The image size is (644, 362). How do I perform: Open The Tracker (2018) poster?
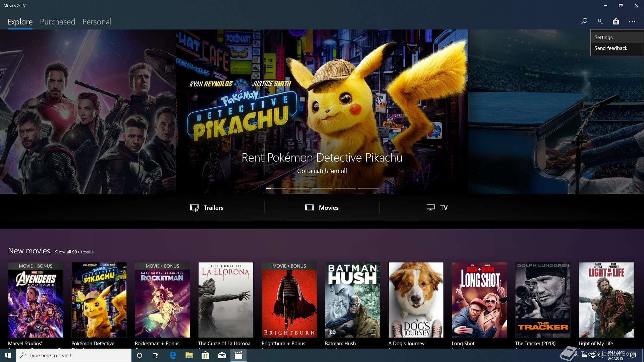point(543,300)
